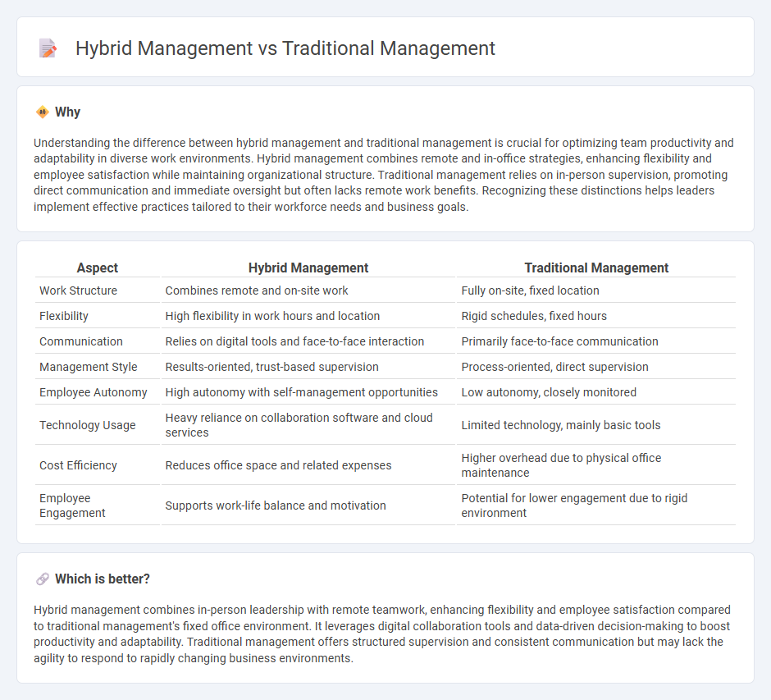771x700 pixels.
Task: Click cell Combines remote and on-site work
Action: point(308,291)
